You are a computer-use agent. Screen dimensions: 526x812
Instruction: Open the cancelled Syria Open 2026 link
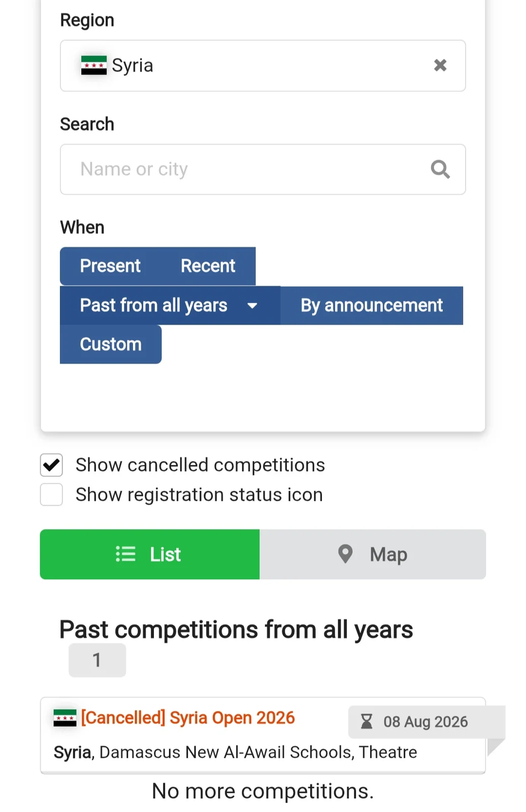coord(188,718)
